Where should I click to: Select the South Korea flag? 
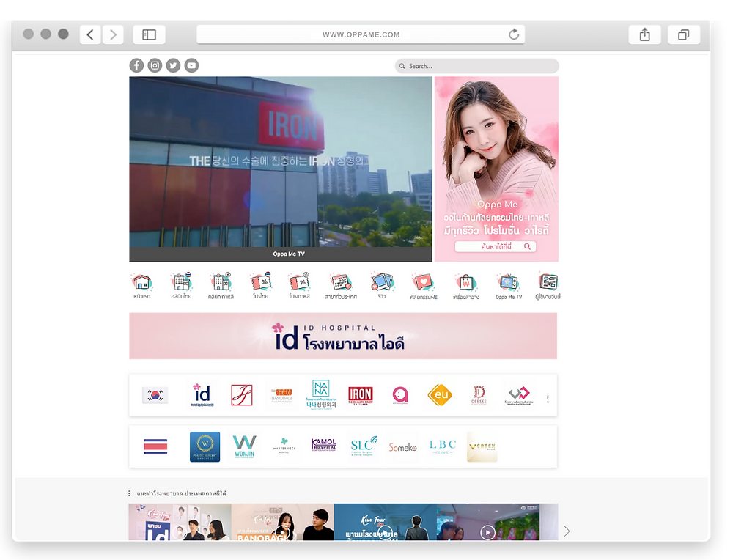pos(155,396)
